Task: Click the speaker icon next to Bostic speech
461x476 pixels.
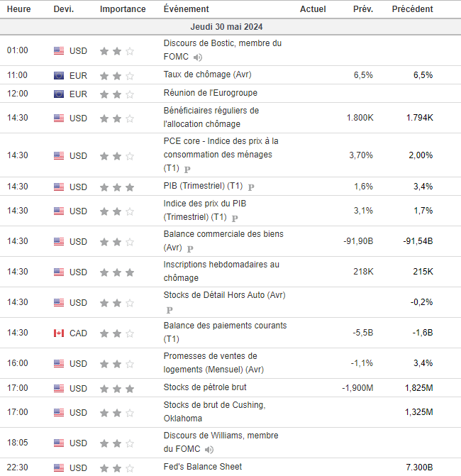Action: click(198, 57)
